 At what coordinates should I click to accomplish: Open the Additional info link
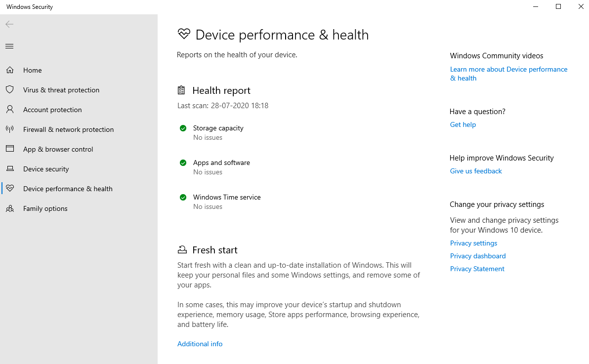pyautogui.click(x=200, y=343)
